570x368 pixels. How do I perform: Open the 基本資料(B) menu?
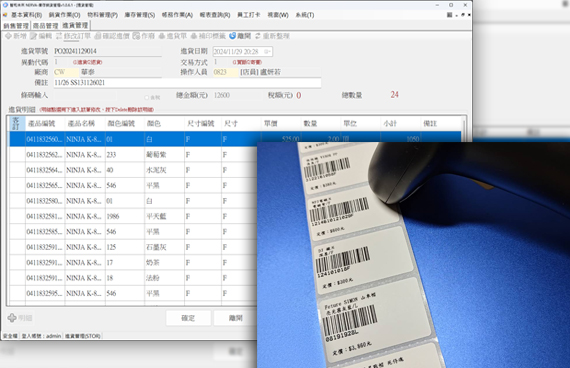(26, 15)
